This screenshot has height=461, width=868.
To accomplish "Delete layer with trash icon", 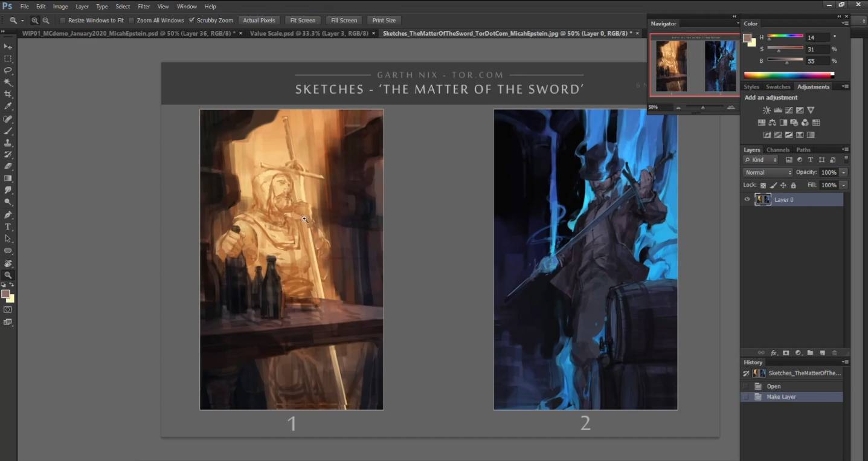I will [x=834, y=353].
